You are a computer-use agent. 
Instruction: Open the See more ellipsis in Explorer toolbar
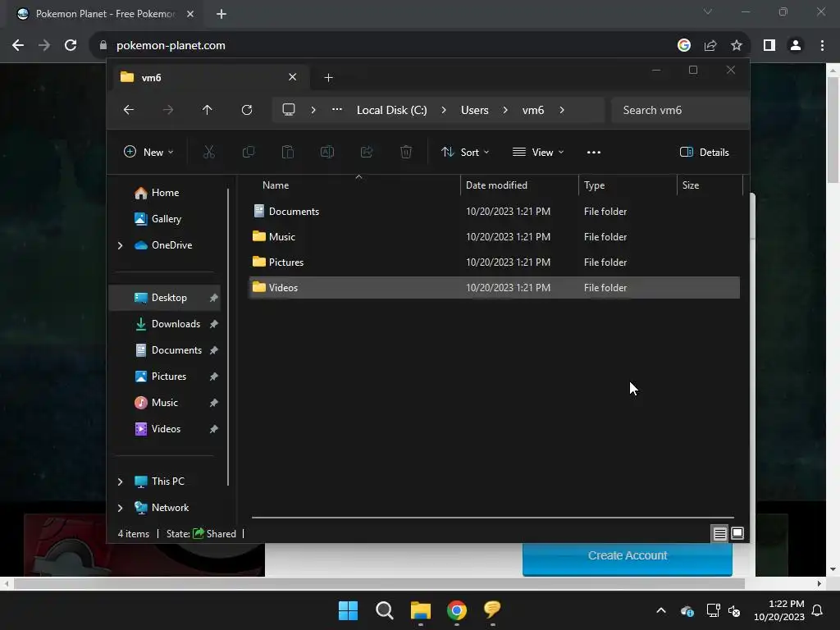click(594, 152)
